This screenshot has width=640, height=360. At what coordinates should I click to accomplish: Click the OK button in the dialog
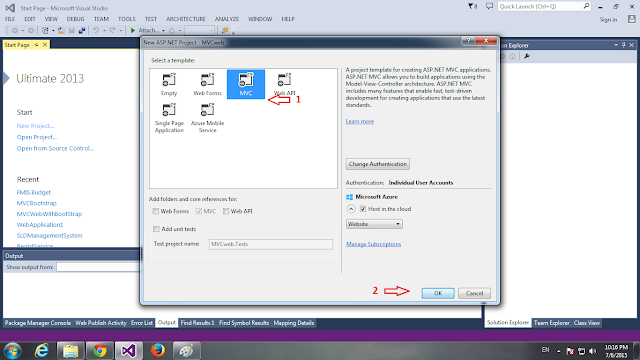pos(438,293)
